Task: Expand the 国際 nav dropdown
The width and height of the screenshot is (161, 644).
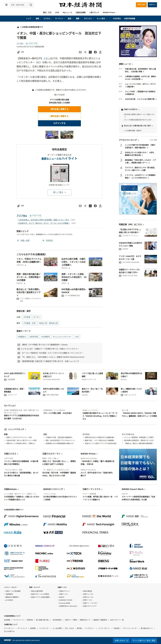Action: tap(78, 18)
